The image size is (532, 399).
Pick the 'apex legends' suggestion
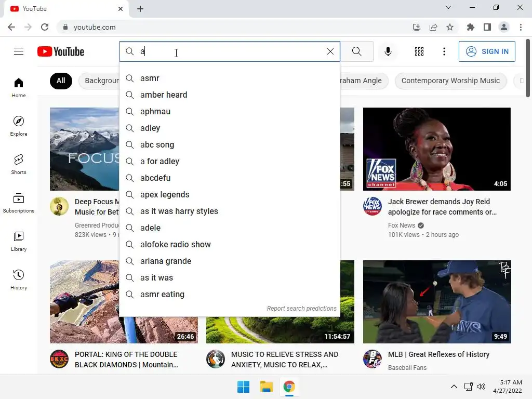click(x=229, y=194)
